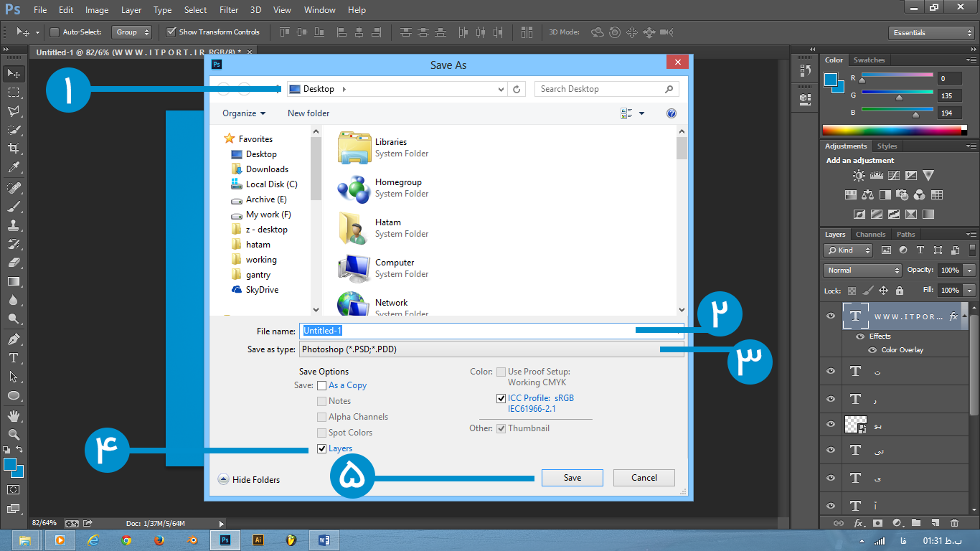Viewport: 980px width, 551px height.
Task: Open the Normal blend mode dropdown
Action: 862,270
